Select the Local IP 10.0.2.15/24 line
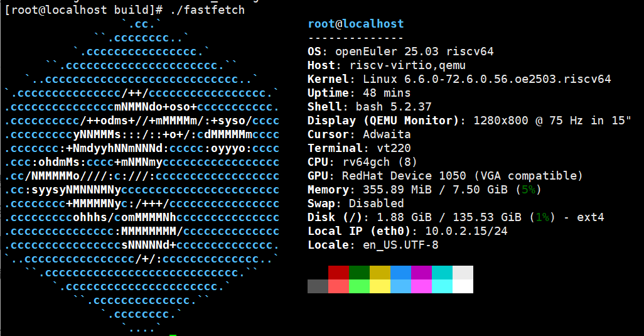This screenshot has height=336, width=644. point(407,231)
